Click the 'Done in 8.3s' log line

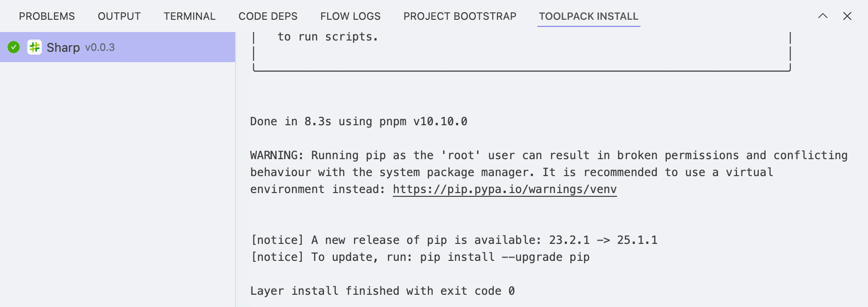coord(358,121)
